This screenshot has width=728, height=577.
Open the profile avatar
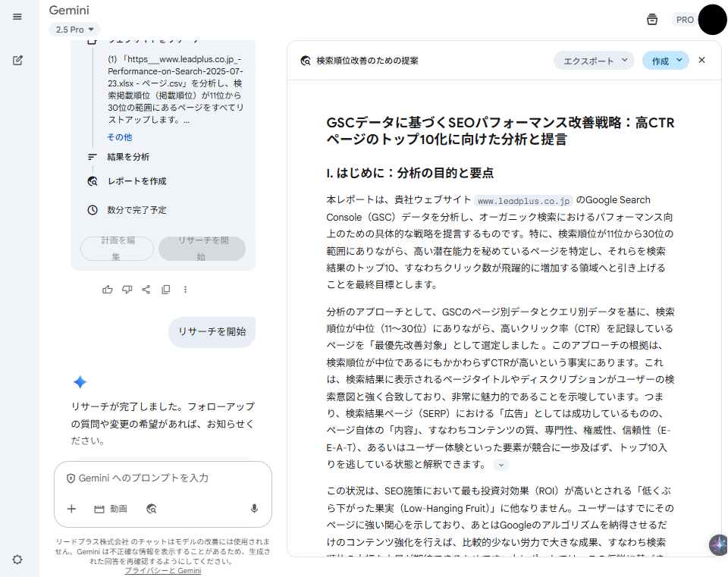(712, 20)
